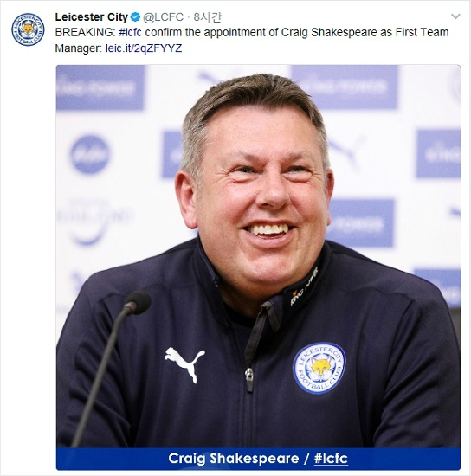471x476 pixels.
Task: Click the gold text on jacket collar
Action: point(304,286)
